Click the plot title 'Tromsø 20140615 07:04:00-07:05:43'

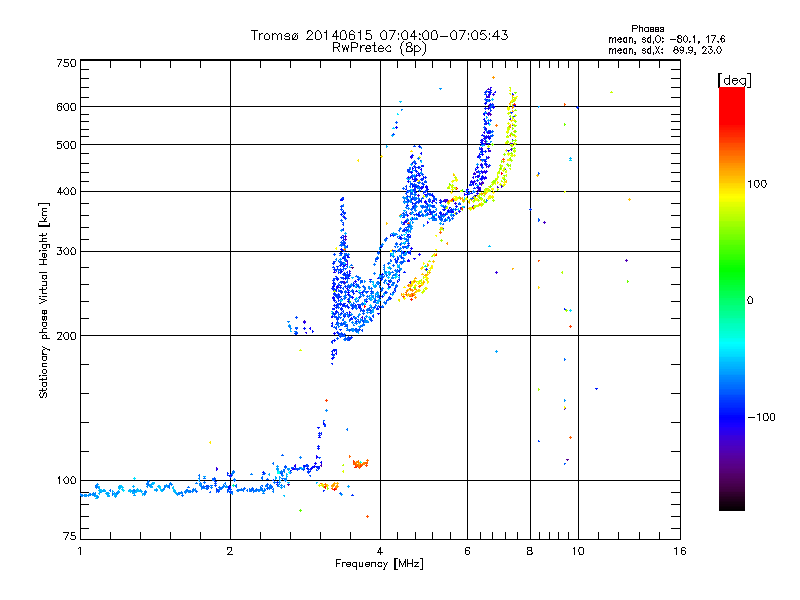pyautogui.click(x=379, y=35)
